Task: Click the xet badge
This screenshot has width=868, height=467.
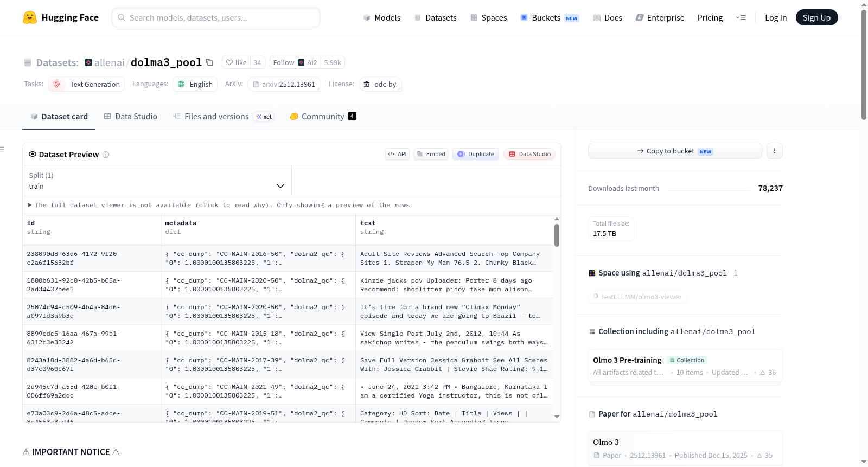Action: [264, 117]
